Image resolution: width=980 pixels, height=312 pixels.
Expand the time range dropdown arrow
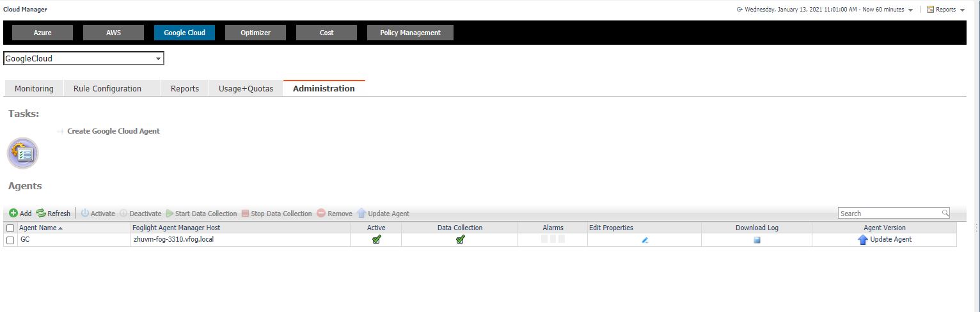(910, 10)
